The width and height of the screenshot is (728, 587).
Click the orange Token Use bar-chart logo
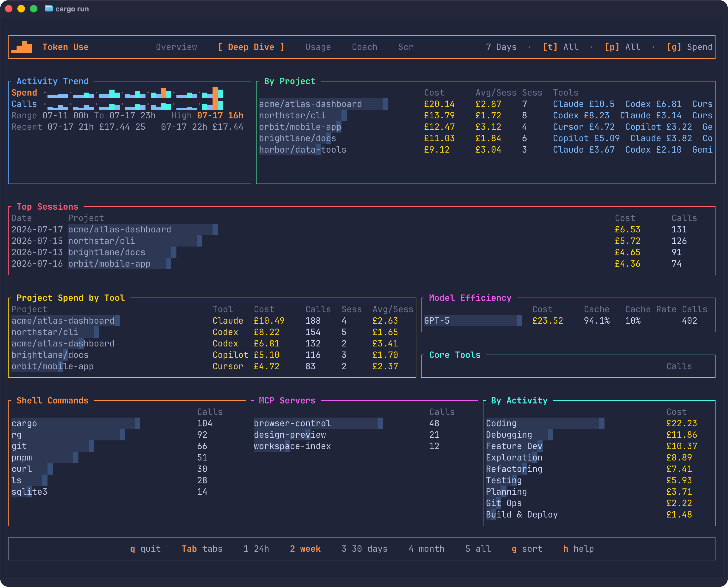22,47
